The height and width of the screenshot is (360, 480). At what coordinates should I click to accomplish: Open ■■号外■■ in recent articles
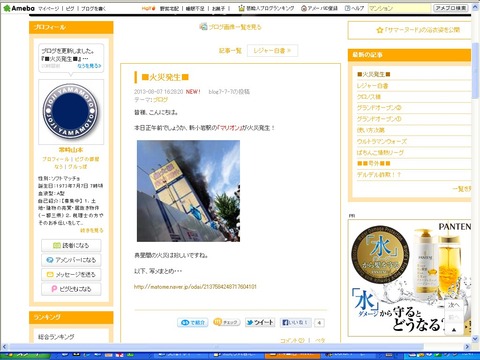pyautogui.click(x=373, y=163)
